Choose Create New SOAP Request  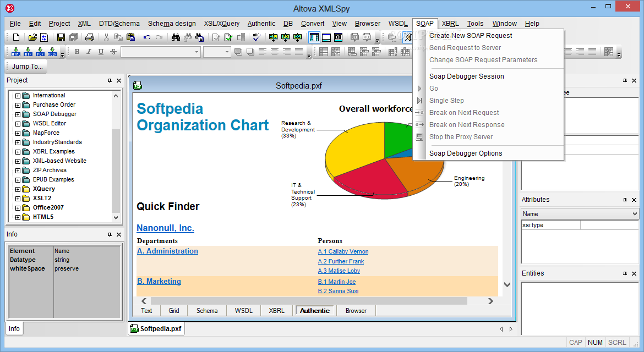coord(471,36)
